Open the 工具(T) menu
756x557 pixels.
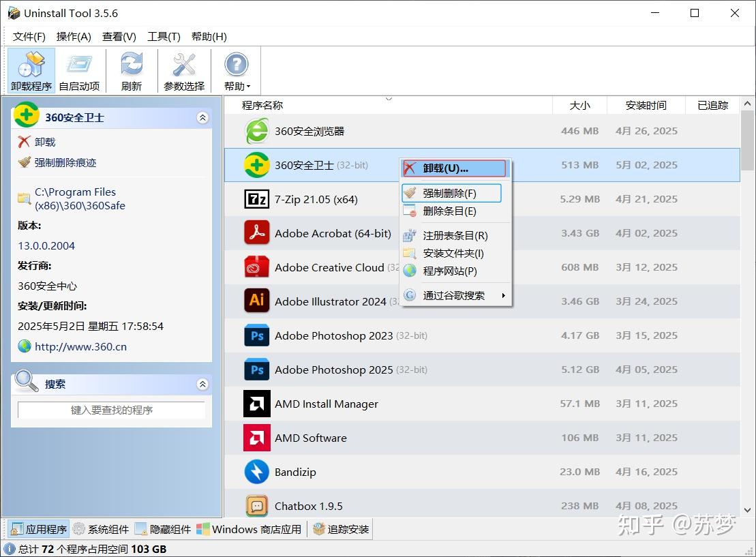(163, 36)
